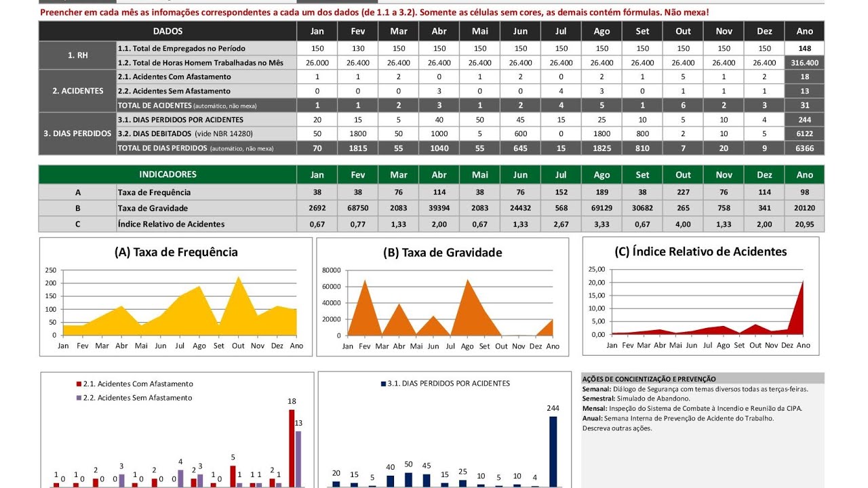The width and height of the screenshot is (868, 488).
Task: Select Out Taxa de Frequência value 227
Action: pyautogui.click(x=684, y=192)
